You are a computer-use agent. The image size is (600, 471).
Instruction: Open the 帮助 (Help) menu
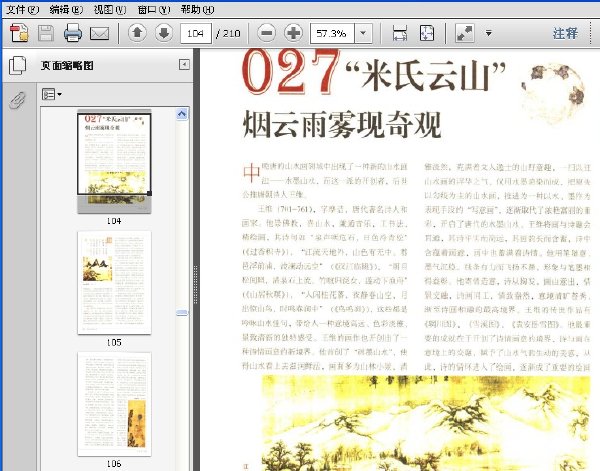coord(197,9)
